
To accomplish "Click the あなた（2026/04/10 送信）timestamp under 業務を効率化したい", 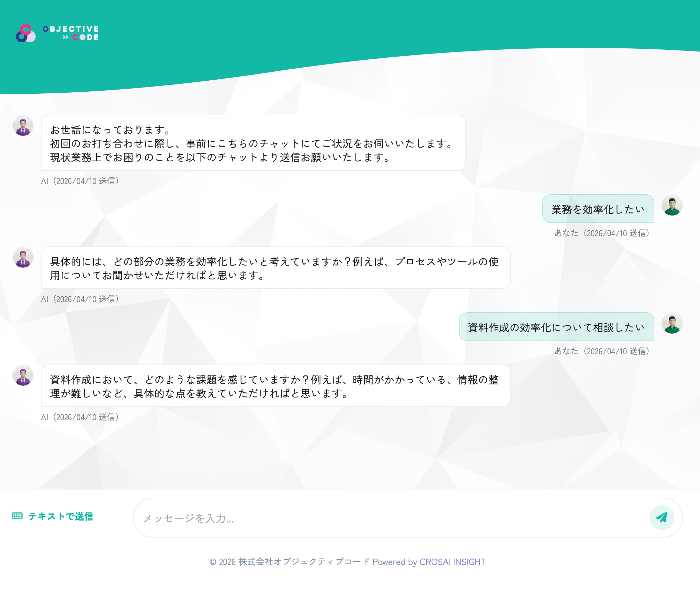I will 602,233.
